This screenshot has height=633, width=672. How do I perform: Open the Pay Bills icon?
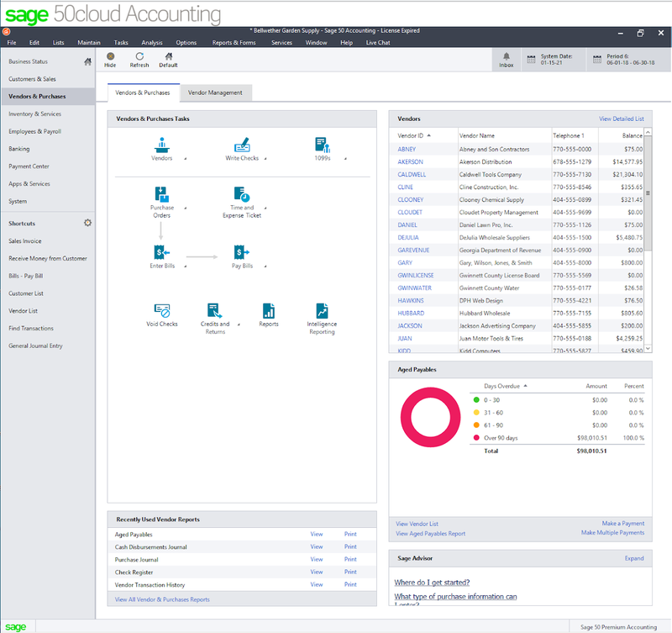(242, 252)
